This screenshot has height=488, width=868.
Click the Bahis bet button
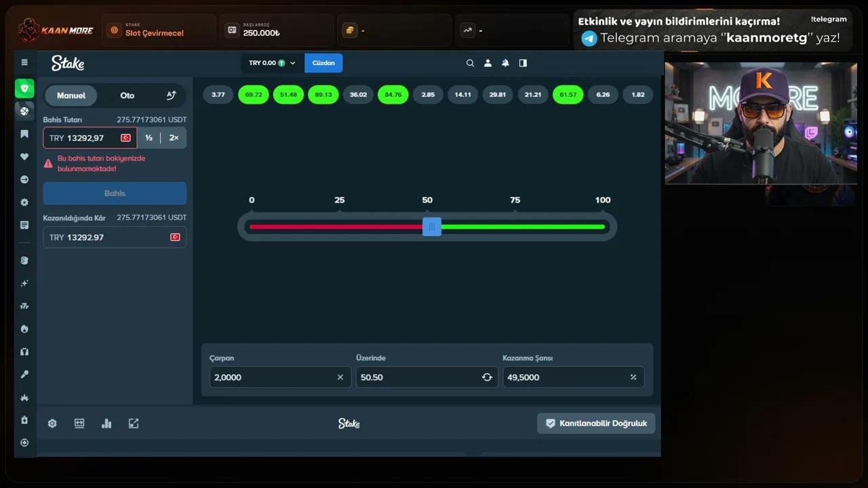115,193
